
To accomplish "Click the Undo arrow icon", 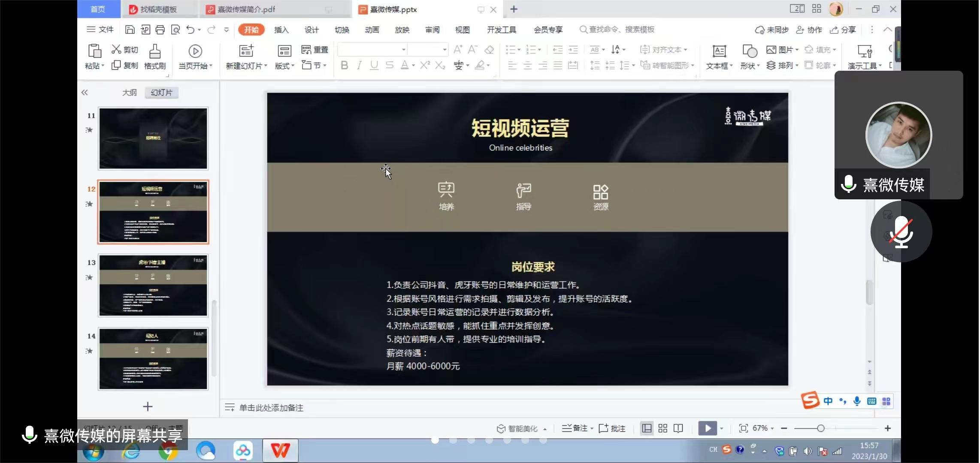I will 190,30.
